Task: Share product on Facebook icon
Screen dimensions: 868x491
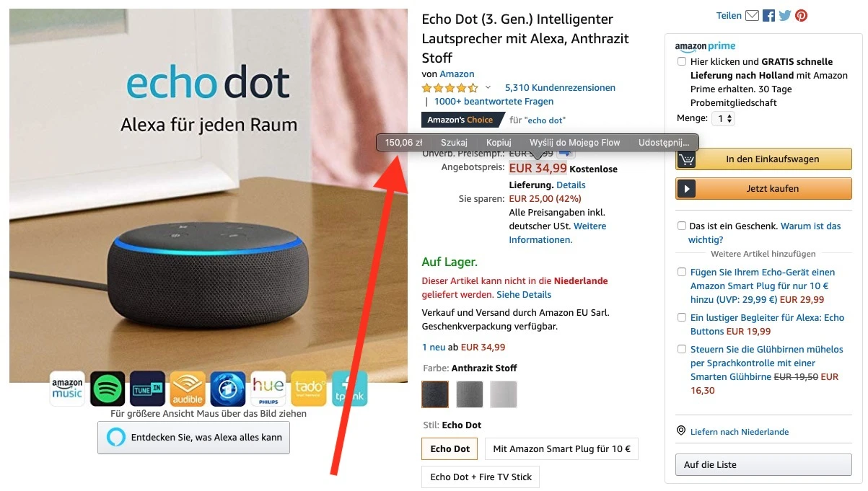Action: tap(769, 15)
